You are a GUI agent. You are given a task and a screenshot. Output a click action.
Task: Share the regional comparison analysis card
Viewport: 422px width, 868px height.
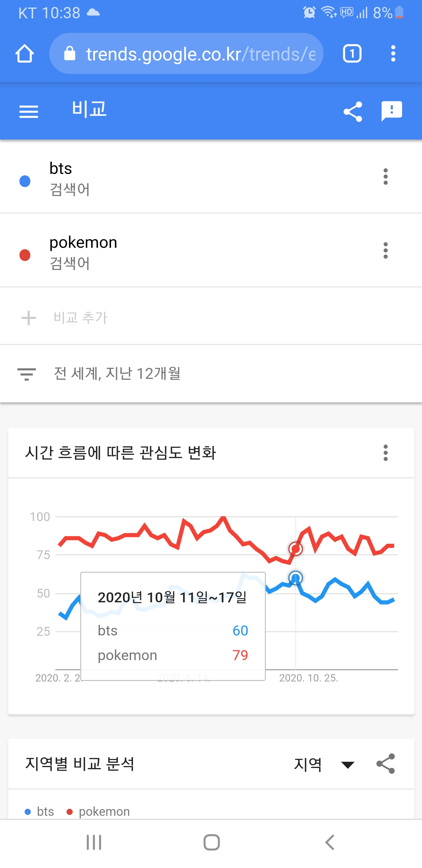(386, 764)
